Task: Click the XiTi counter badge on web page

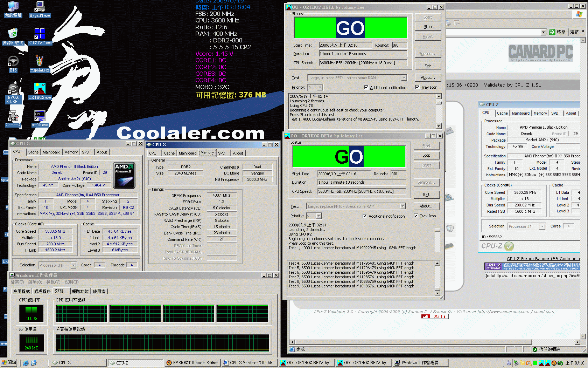Action: (x=435, y=316)
